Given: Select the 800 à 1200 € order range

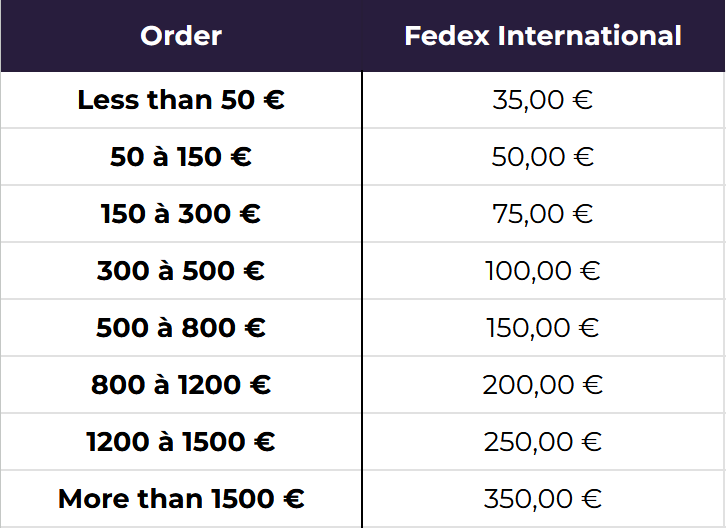Looking at the screenshot, I should 181,385.
